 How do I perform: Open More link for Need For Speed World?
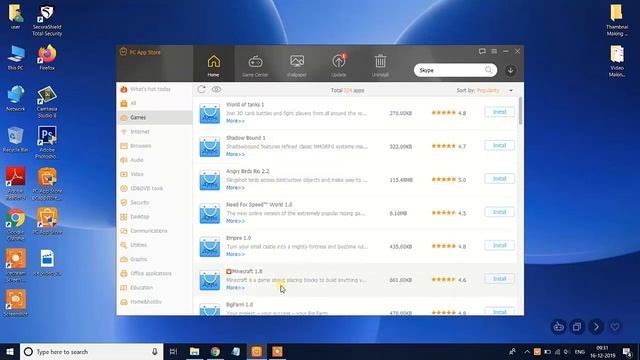click(x=236, y=221)
